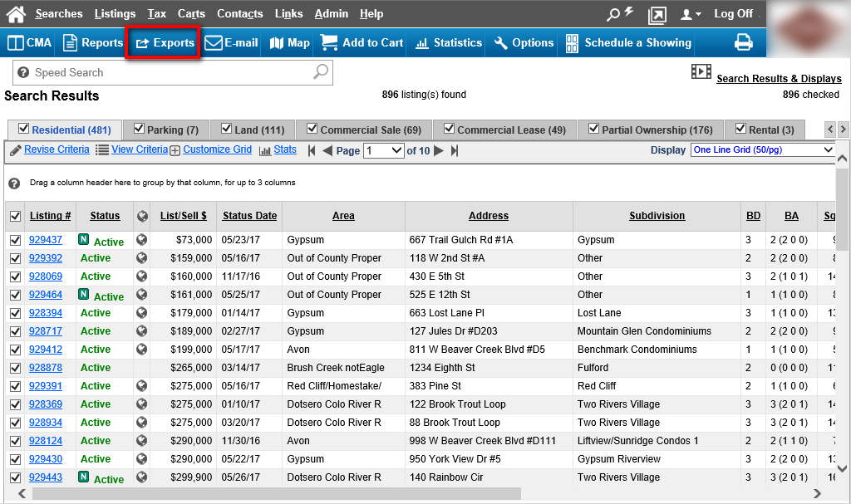Image resolution: width=851 pixels, height=504 pixels.
Task: Uncheck listing 928394 checkbox
Action: coord(15,313)
